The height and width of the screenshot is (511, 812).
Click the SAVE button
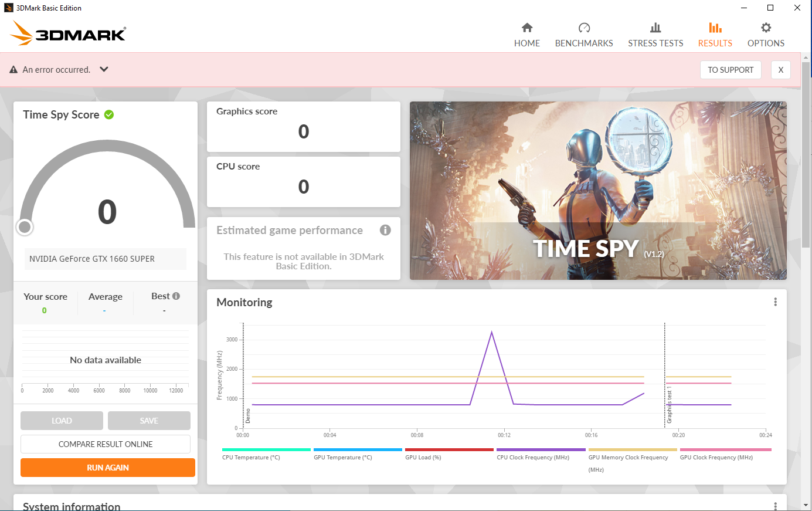pos(149,421)
